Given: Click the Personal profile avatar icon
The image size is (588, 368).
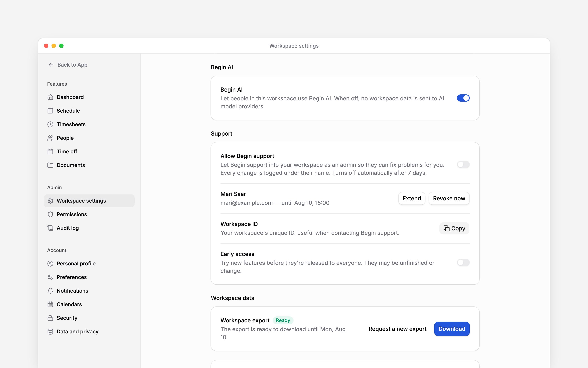Looking at the screenshot, I should coord(50,264).
